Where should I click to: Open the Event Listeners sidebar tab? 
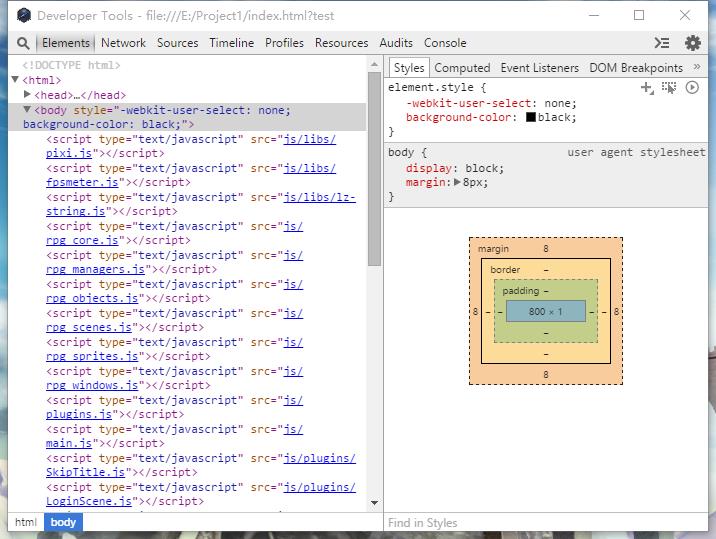coord(539,68)
